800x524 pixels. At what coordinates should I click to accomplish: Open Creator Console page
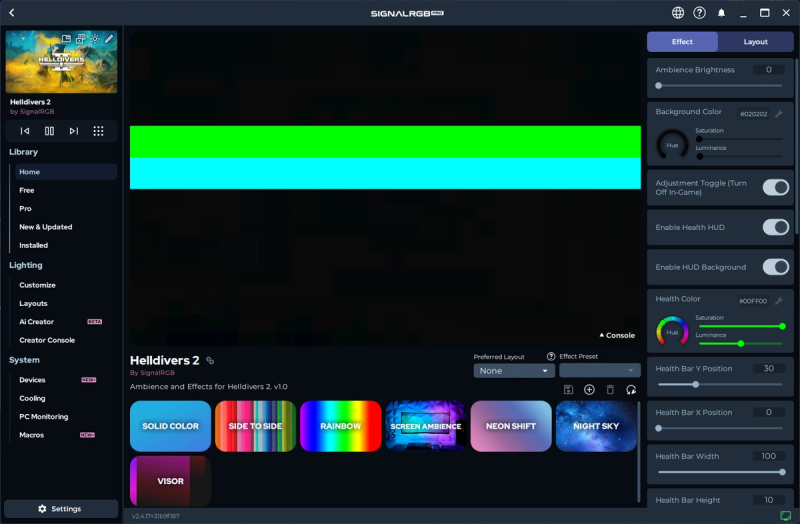(47, 340)
